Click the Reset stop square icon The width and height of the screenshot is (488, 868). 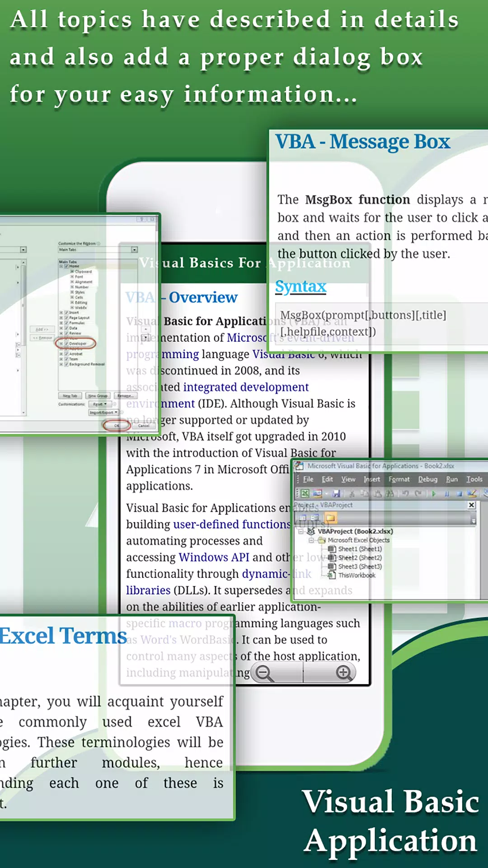coord(459,494)
